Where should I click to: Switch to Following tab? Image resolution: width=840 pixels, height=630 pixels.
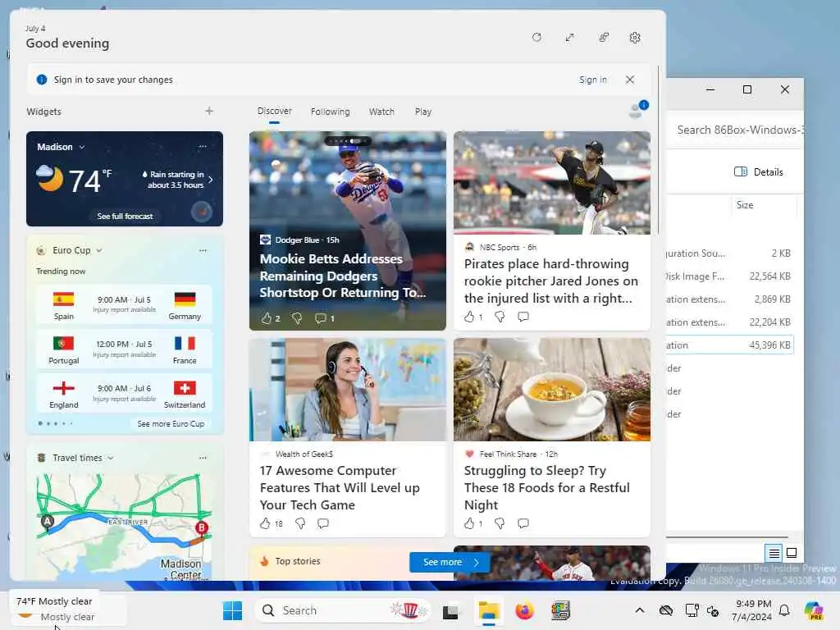pyautogui.click(x=330, y=112)
